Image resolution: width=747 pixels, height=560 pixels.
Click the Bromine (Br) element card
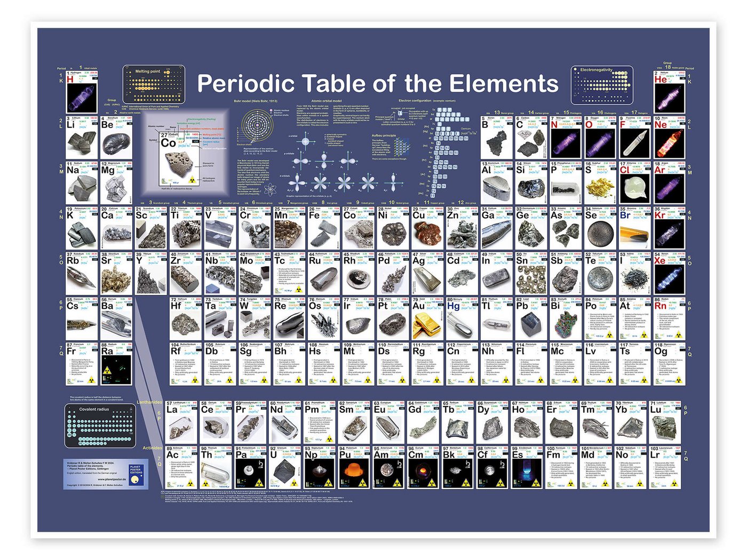(635, 228)
